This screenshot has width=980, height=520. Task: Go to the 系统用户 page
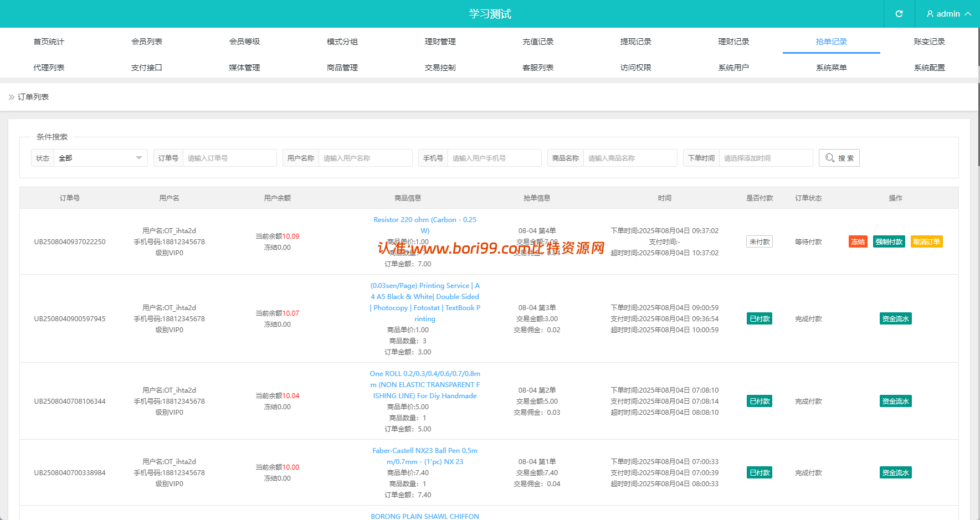[x=733, y=68]
